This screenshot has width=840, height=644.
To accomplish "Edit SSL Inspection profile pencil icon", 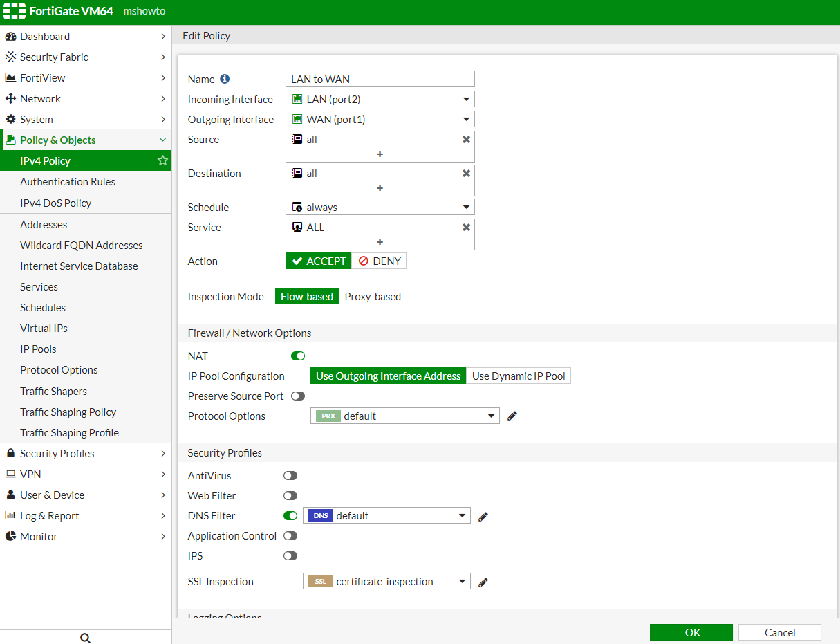I will click(483, 582).
